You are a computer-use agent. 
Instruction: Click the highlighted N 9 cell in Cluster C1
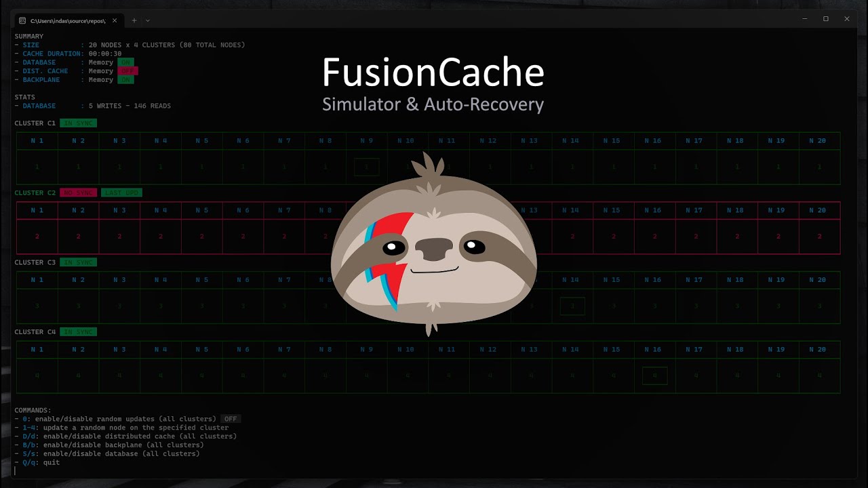(x=366, y=166)
